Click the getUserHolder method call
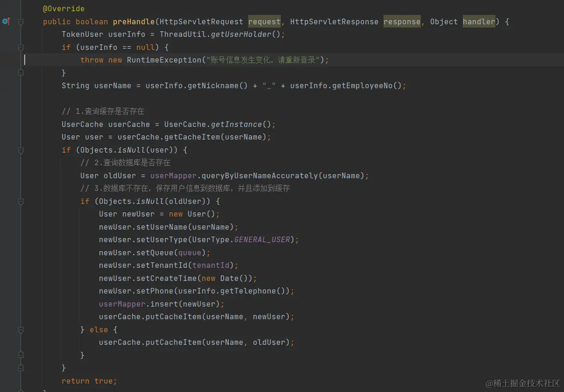The image size is (564, 392). (x=241, y=35)
